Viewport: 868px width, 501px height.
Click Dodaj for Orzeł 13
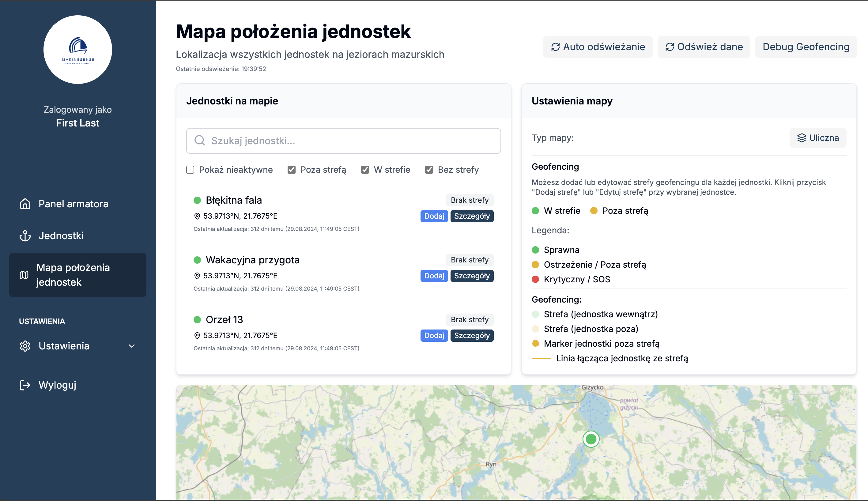[x=434, y=336]
